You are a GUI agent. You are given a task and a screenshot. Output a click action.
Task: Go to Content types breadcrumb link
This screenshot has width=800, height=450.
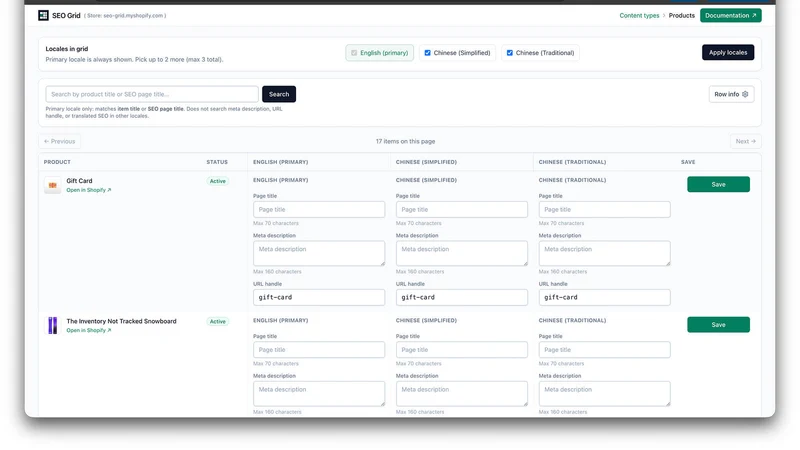pyautogui.click(x=639, y=15)
